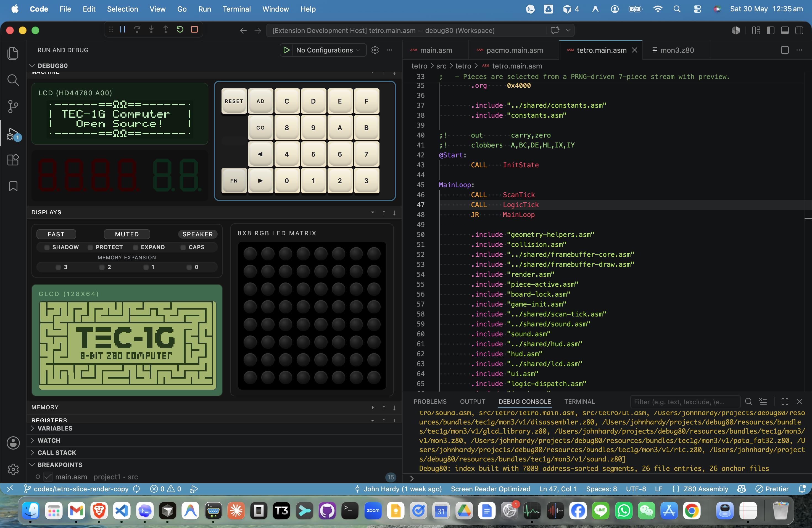Select memory expansion bank 3
This screenshot has width=812, height=528.
click(x=62, y=267)
